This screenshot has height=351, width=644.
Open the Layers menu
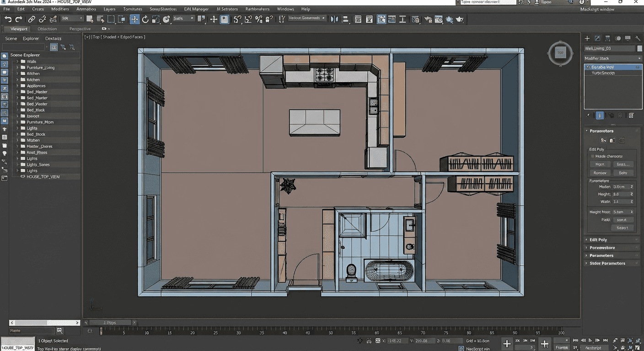click(109, 9)
